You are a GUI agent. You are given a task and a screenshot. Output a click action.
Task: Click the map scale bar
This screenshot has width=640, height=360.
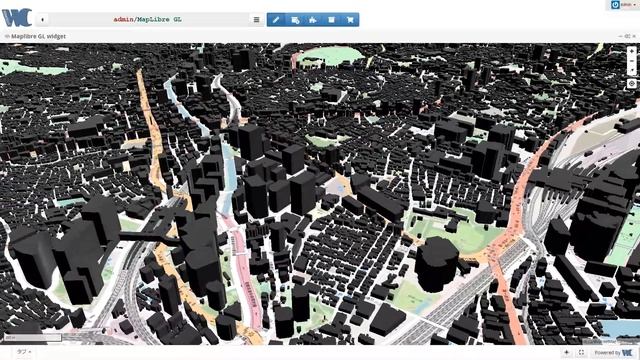point(33,338)
